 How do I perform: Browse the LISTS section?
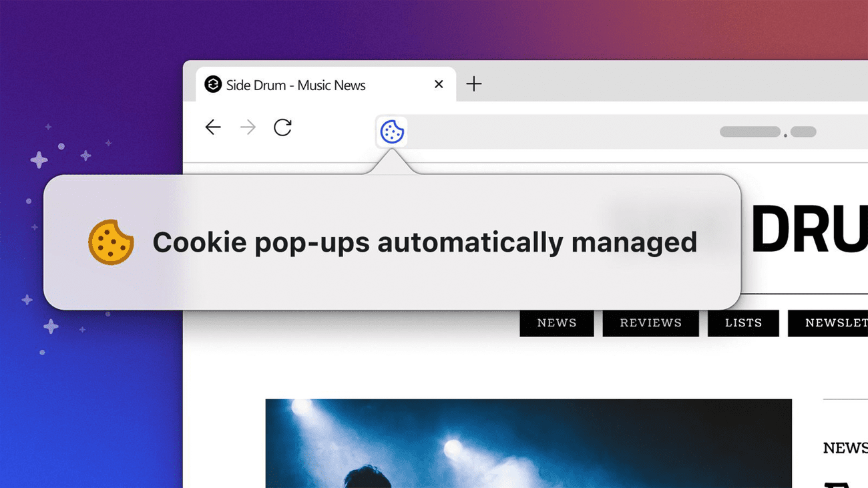click(x=743, y=323)
